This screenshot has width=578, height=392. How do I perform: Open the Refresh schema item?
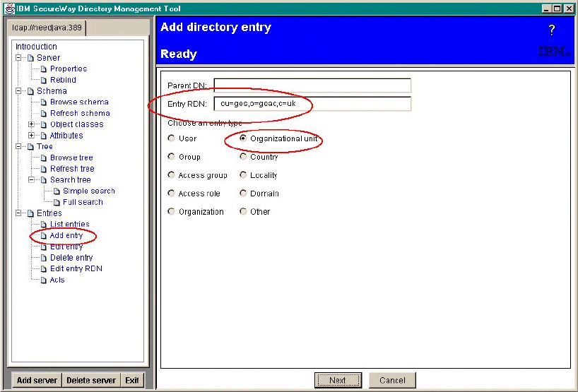tap(80, 114)
